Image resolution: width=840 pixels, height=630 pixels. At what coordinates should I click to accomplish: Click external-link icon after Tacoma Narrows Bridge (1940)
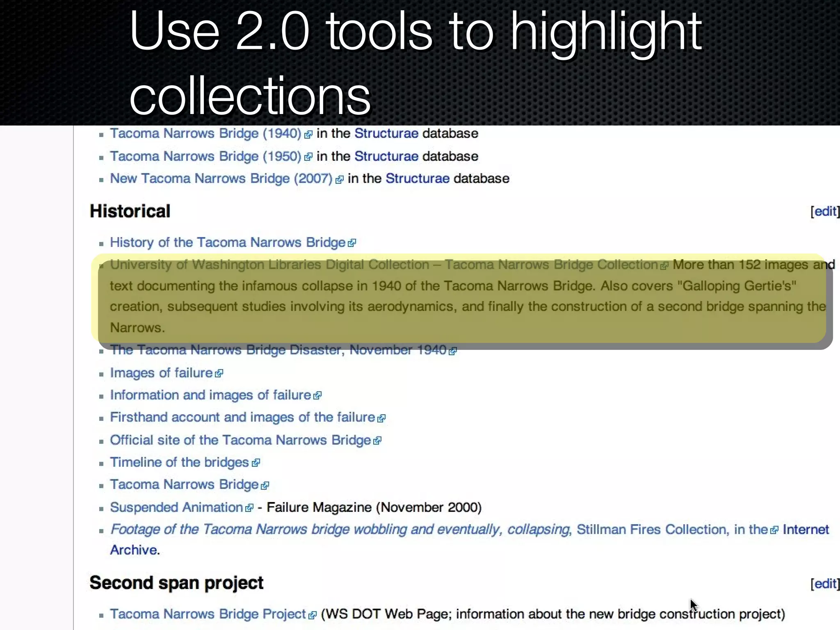pyautogui.click(x=308, y=135)
